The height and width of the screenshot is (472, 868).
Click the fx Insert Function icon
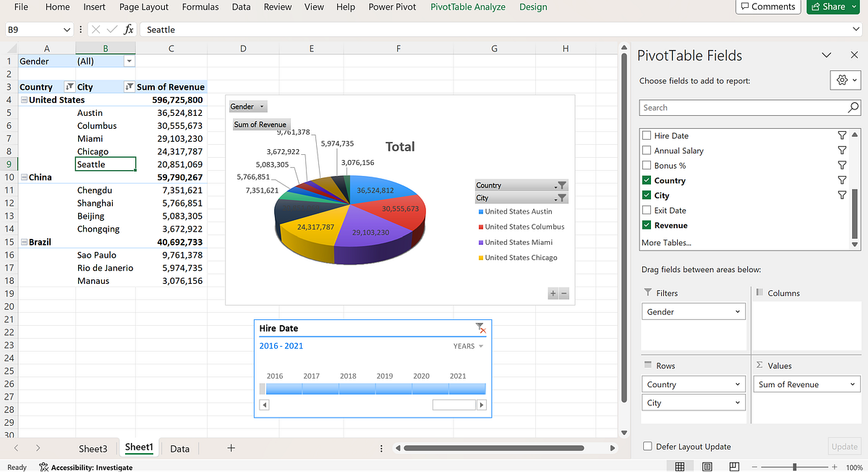pyautogui.click(x=129, y=30)
